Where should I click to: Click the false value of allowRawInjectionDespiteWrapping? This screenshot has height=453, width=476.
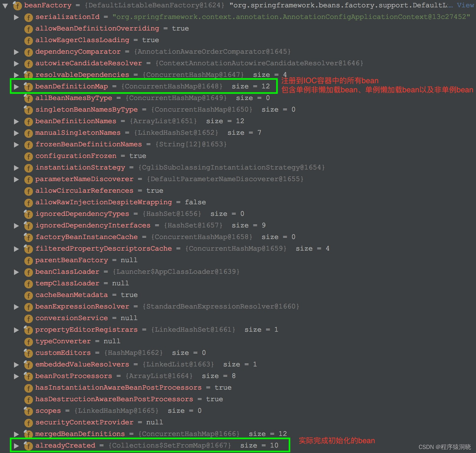(195, 202)
